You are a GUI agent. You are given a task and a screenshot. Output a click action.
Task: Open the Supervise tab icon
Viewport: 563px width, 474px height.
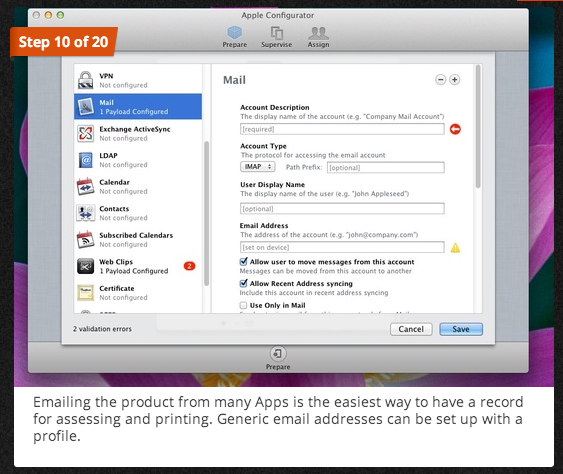coord(276,33)
